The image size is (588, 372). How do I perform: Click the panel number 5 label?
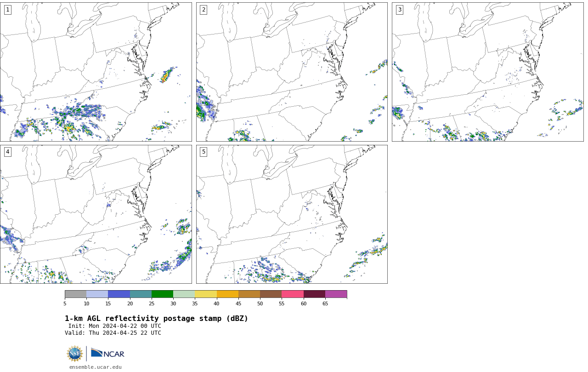point(204,152)
